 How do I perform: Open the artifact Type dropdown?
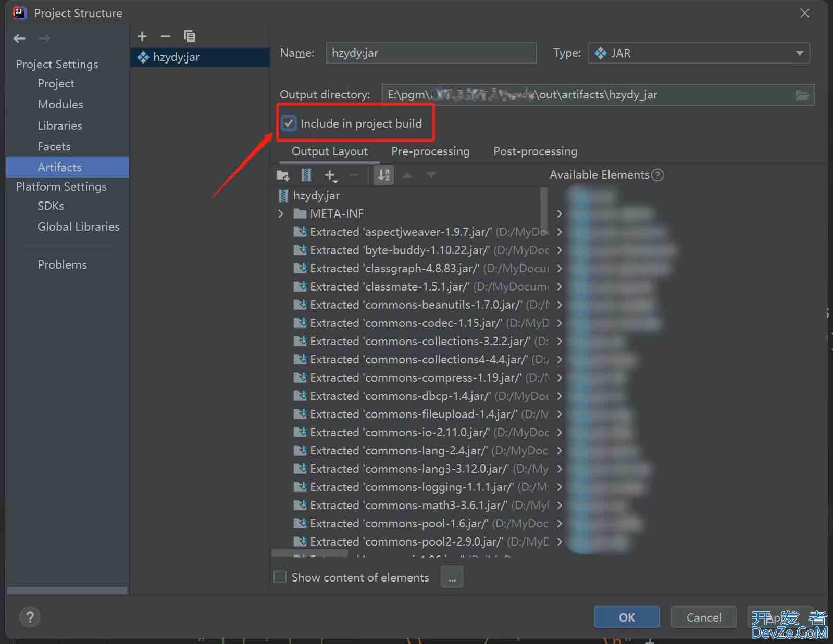[699, 53]
